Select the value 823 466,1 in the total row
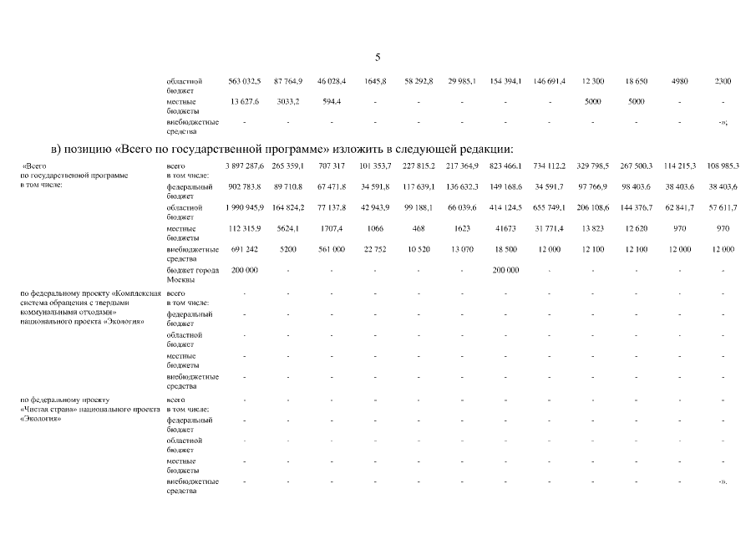The image size is (756, 535). point(505,166)
